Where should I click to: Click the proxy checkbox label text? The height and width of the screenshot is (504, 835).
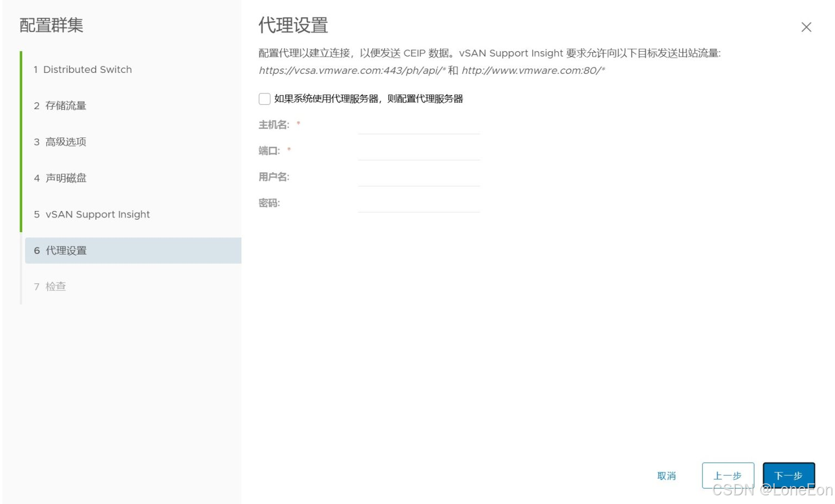(x=369, y=99)
